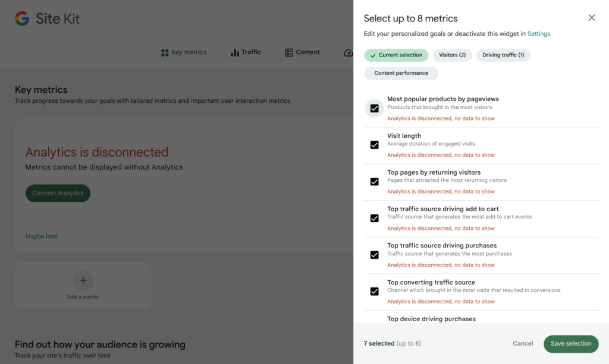This screenshot has height=364, width=609.
Task: Switch to the Visitors (2) chip
Action: click(x=452, y=55)
